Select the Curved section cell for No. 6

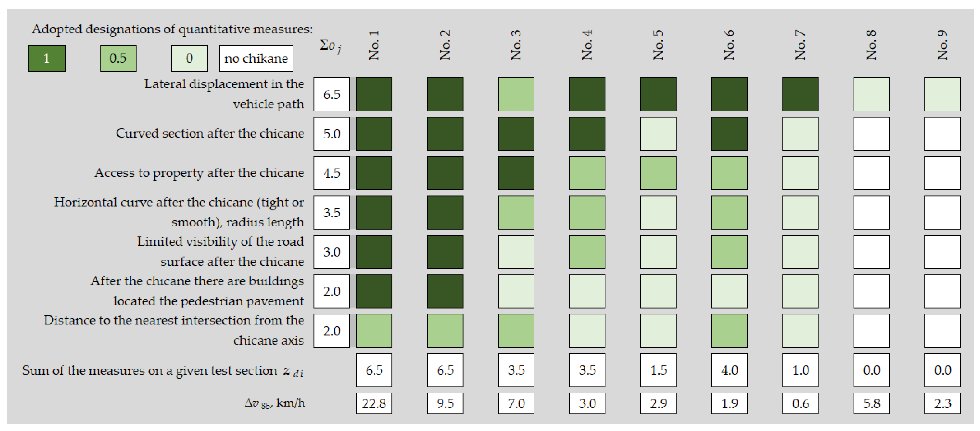[729, 134]
